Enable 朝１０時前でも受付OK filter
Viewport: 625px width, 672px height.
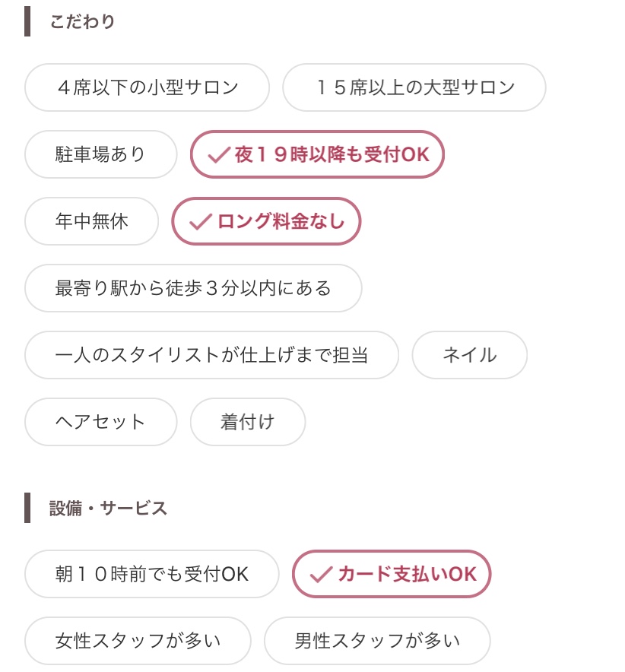click(152, 574)
